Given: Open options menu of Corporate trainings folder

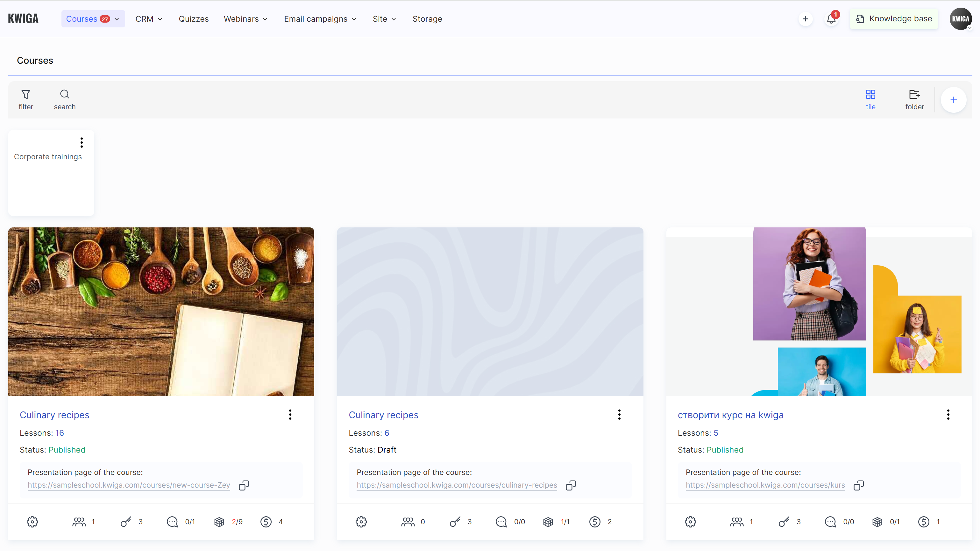Looking at the screenshot, I should pyautogui.click(x=82, y=142).
